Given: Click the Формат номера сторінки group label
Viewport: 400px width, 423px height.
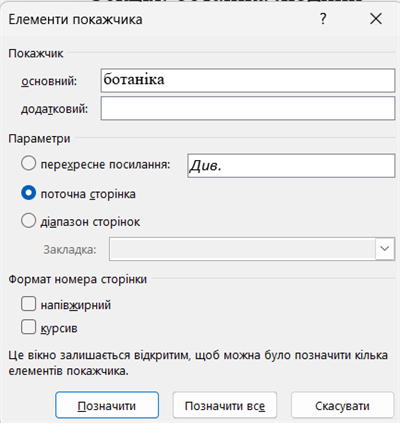Looking at the screenshot, I should pos(78,279).
